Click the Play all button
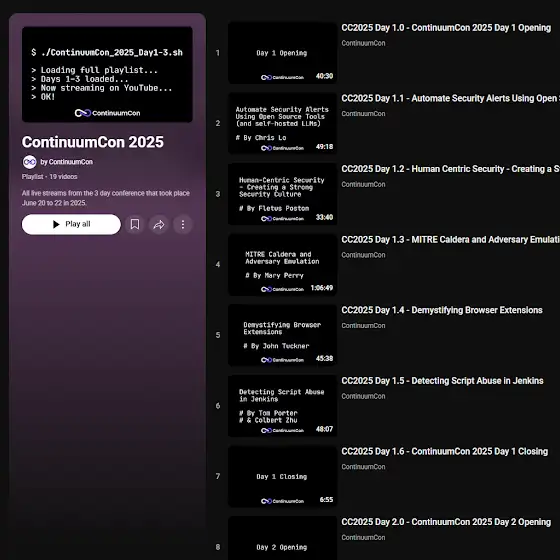Viewport: 560px width, 560px height. pyautogui.click(x=71, y=224)
